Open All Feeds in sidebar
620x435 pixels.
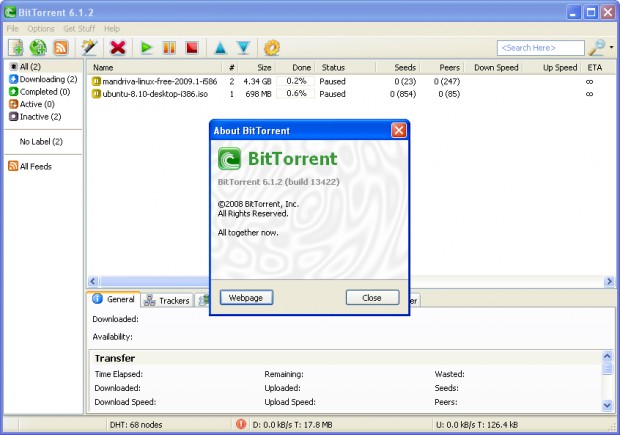point(36,166)
